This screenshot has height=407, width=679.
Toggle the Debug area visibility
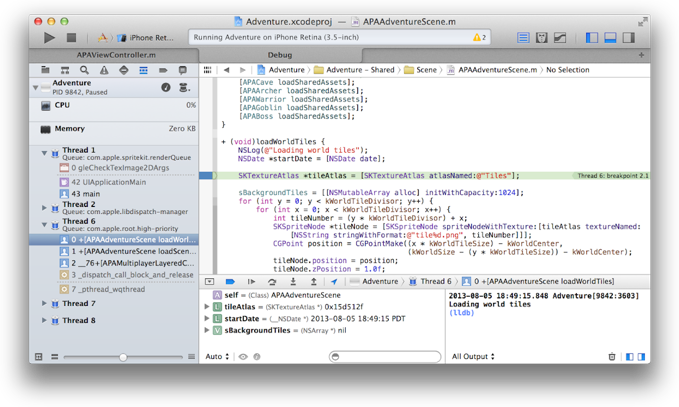[x=610, y=38]
